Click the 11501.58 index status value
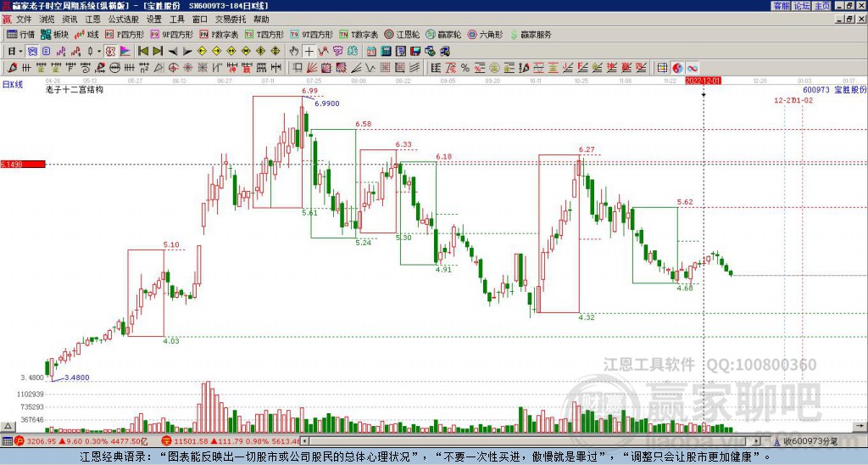The image size is (868, 465). coord(189,441)
